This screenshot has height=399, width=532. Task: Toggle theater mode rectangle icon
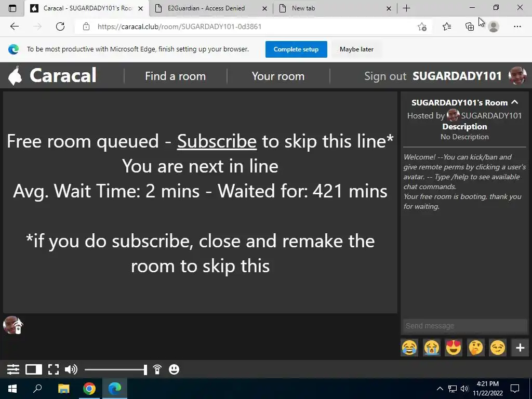(x=34, y=369)
